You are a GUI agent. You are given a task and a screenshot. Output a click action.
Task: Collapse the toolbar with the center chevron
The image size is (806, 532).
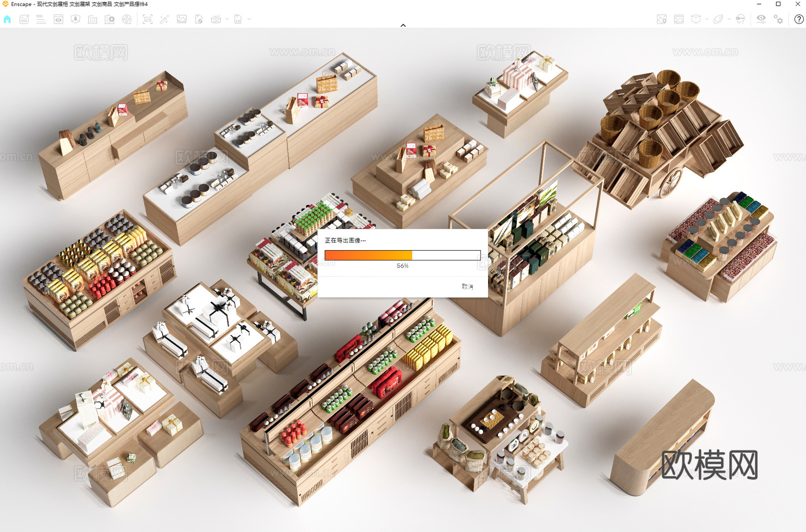pyautogui.click(x=403, y=26)
